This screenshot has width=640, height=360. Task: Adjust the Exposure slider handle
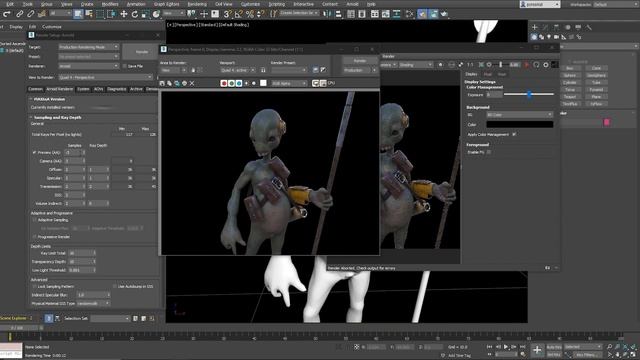(529, 94)
